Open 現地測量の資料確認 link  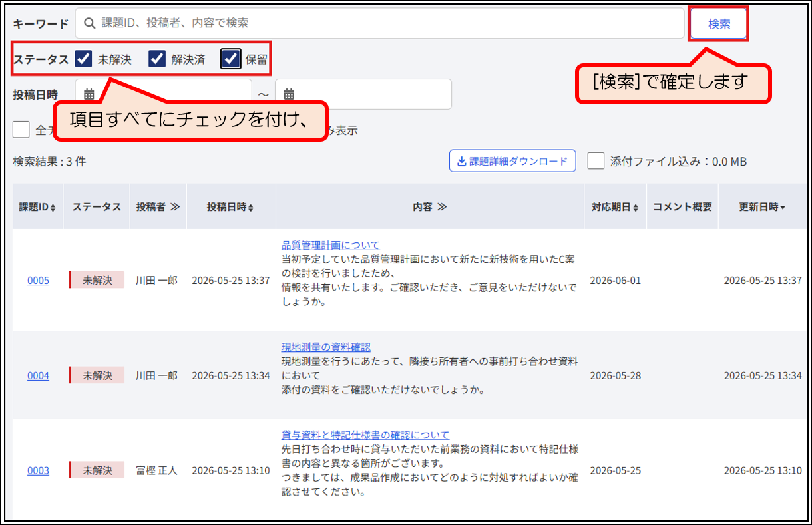pos(326,347)
